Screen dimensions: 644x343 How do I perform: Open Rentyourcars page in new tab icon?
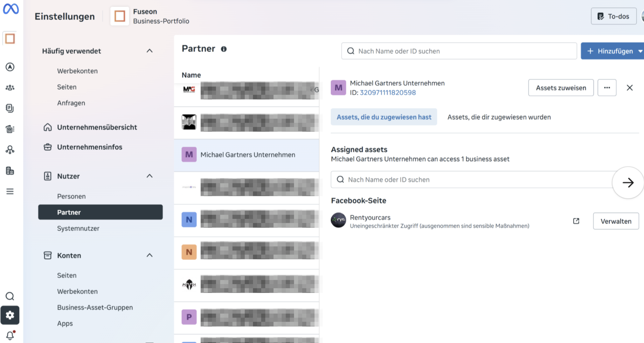[576, 221]
